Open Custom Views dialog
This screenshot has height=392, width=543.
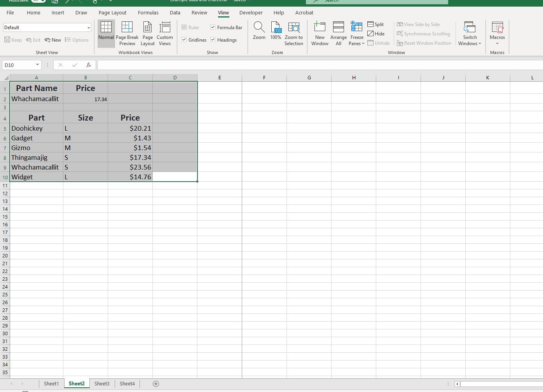(165, 33)
